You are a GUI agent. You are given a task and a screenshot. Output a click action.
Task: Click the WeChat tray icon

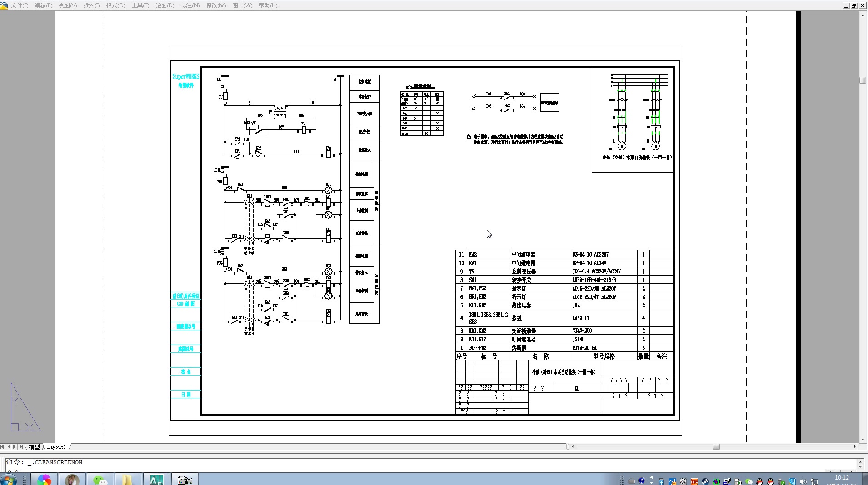pos(748,482)
